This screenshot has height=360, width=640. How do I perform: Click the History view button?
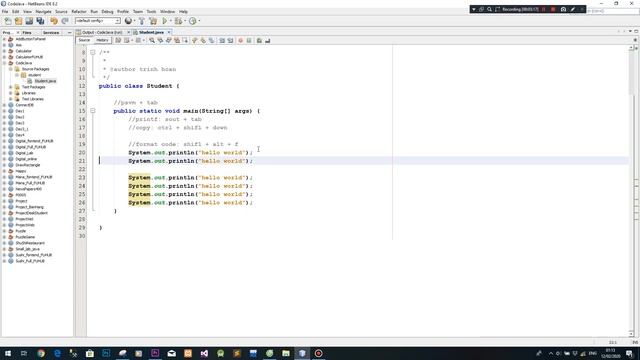102,40
